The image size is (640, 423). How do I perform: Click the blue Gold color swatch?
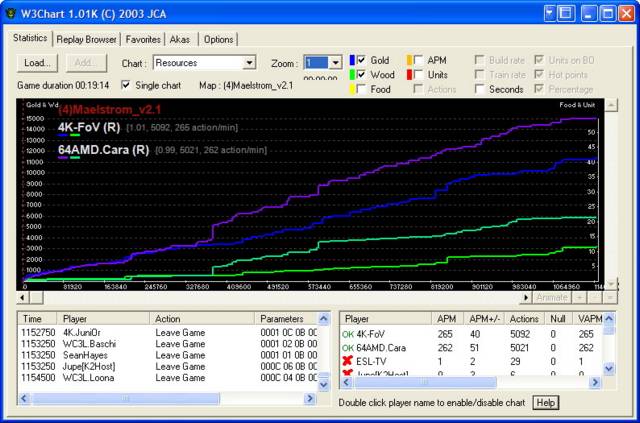352,60
